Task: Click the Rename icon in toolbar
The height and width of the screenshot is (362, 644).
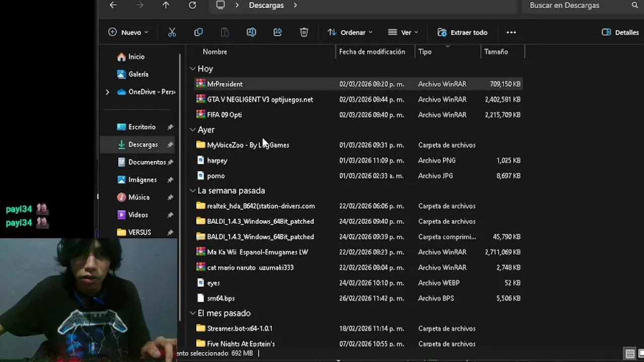Action: 251,32
